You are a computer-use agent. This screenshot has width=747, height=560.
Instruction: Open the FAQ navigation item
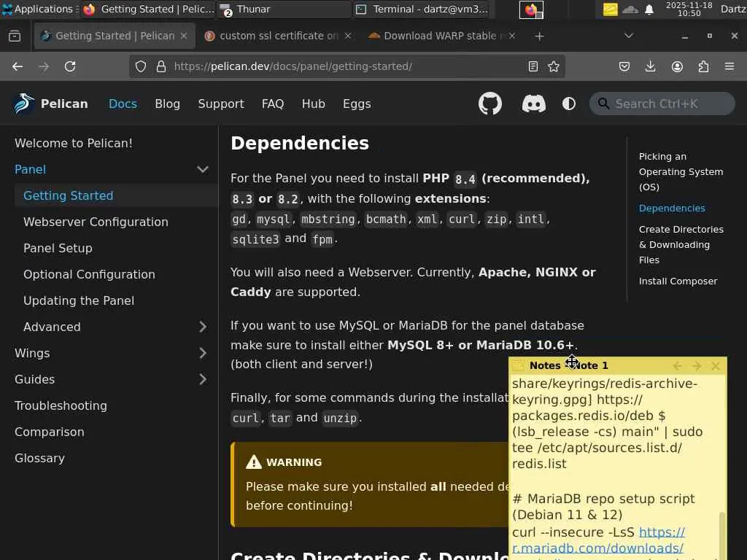273,104
